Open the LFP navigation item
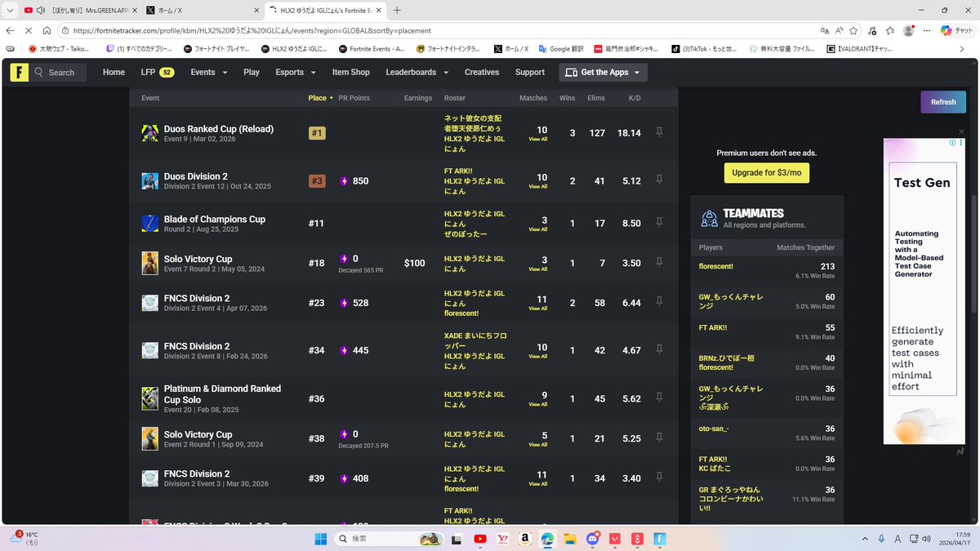Screen dimensions: 980x551 (157, 72)
